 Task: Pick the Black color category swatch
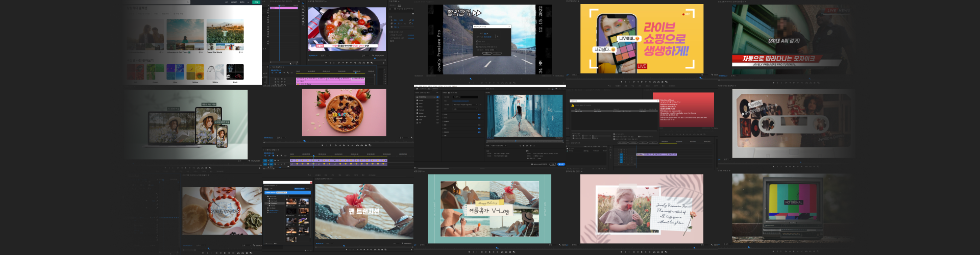click(235, 72)
